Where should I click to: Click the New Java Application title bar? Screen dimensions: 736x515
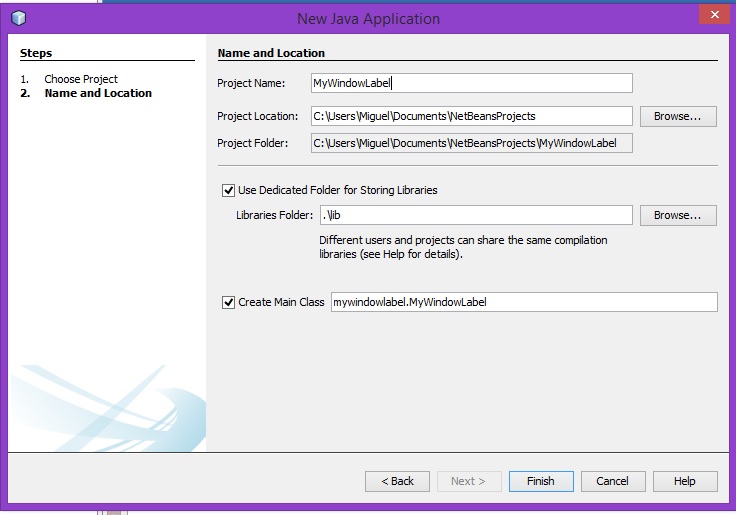pos(368,18)
